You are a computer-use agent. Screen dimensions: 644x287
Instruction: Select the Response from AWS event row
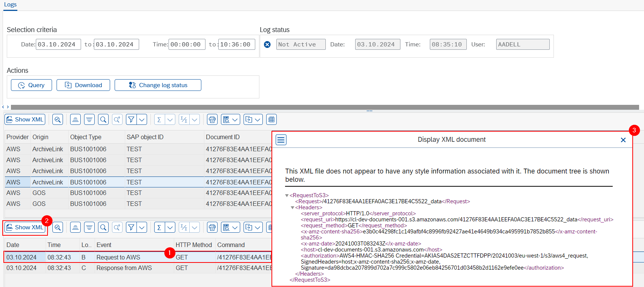138,268
